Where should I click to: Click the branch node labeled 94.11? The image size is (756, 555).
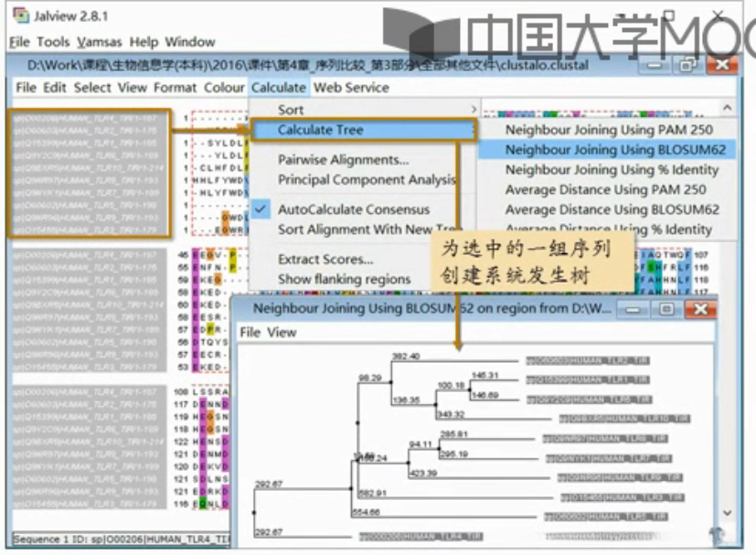(439, 449)
